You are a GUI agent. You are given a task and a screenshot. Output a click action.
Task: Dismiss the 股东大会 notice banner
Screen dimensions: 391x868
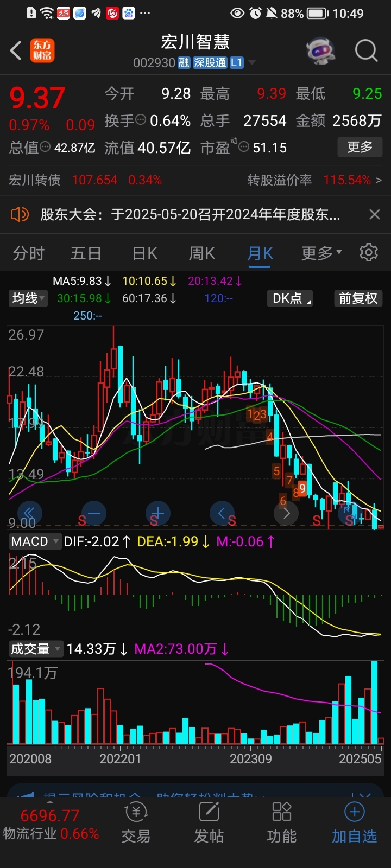(374, 214)
